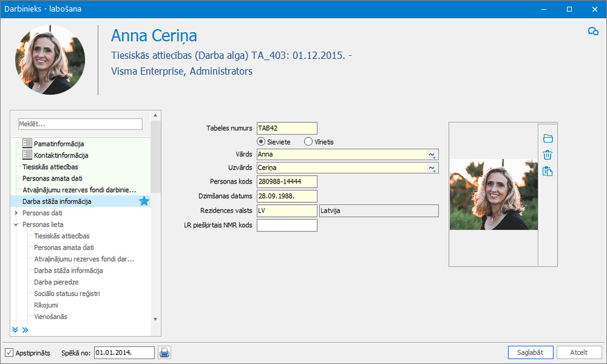The width and height of the screenshot is (607, 364).
Task: Open Kontaktinformācija in the tree
Action: click(x=61, y=155)
